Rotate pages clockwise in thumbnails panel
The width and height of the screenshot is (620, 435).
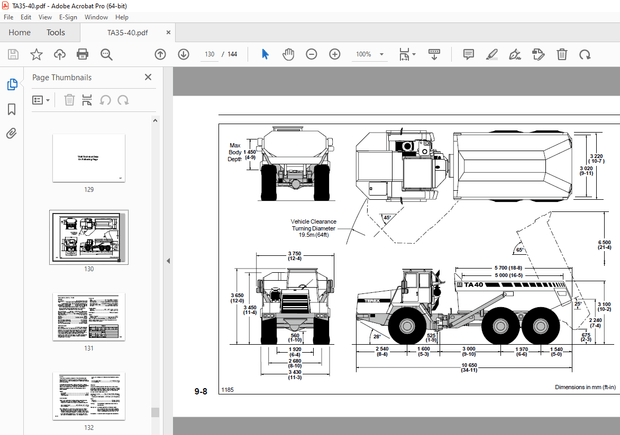point(123,100)
